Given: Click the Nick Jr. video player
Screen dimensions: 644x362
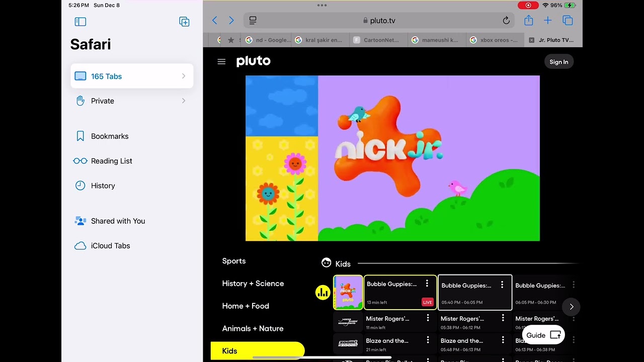Looking at the screenshot, I should (x=392, y=158).
